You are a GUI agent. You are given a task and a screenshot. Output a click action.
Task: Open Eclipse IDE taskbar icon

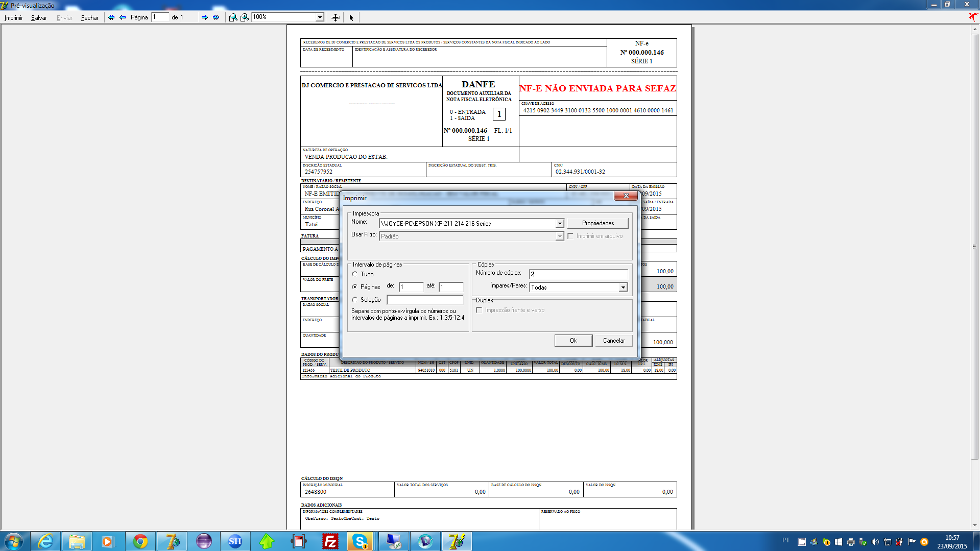coord(204,541)
